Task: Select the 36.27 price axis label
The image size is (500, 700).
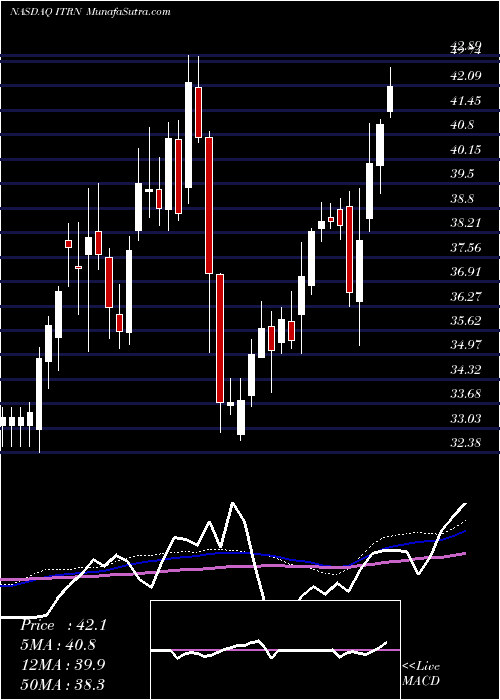Action: (x=466, y=296)
